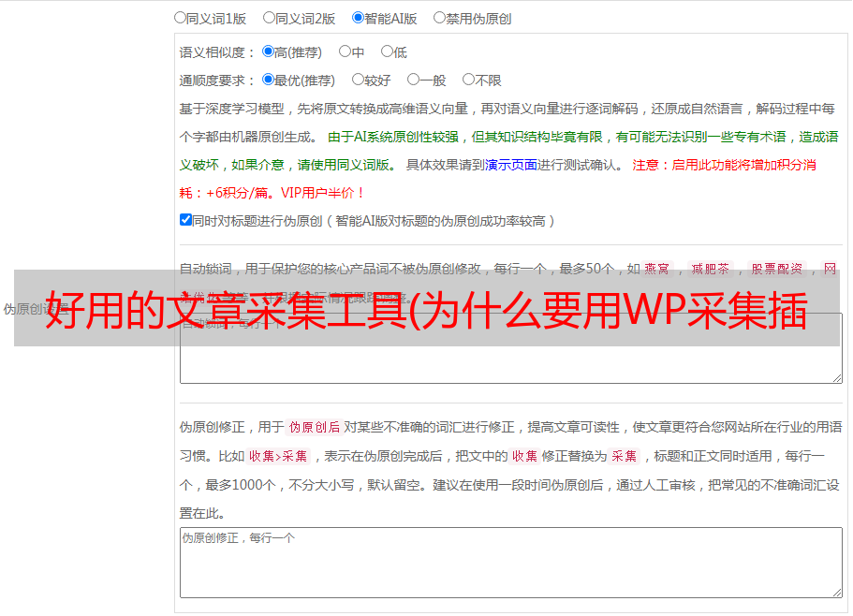Click the 伪原创后 highlighted tag
This screenshot has width=853, height=616.
[315, 427]
